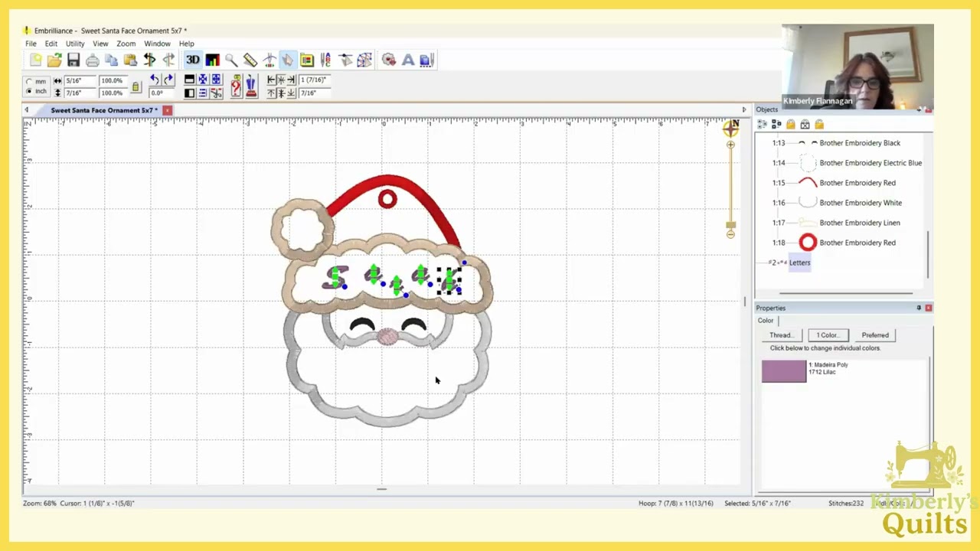This screenshot has width=980, height=551.
Task: Click the blue stamp tool icon
Action: click(x=251, y=86)
